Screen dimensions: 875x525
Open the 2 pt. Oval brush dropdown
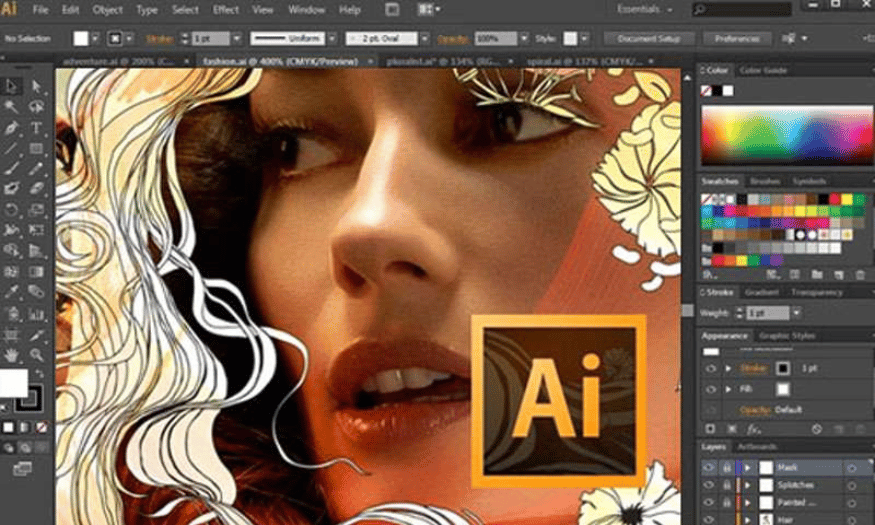point(425,38)
